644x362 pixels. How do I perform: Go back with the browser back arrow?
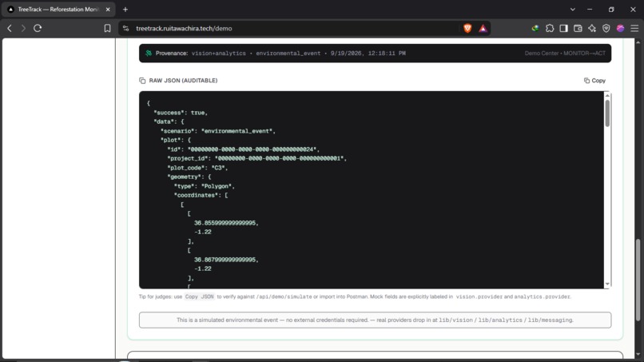click(x=10, y=28)
